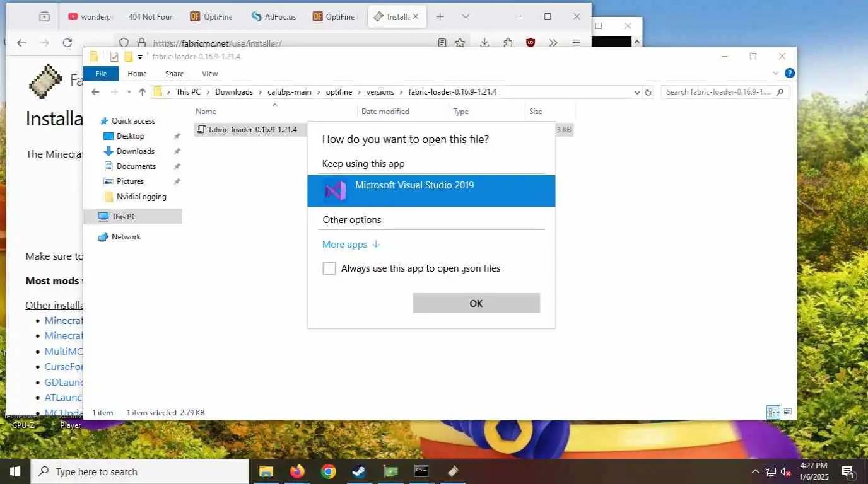Switch Explorer to large icons view
868x484 pixels.
(787, 413)
